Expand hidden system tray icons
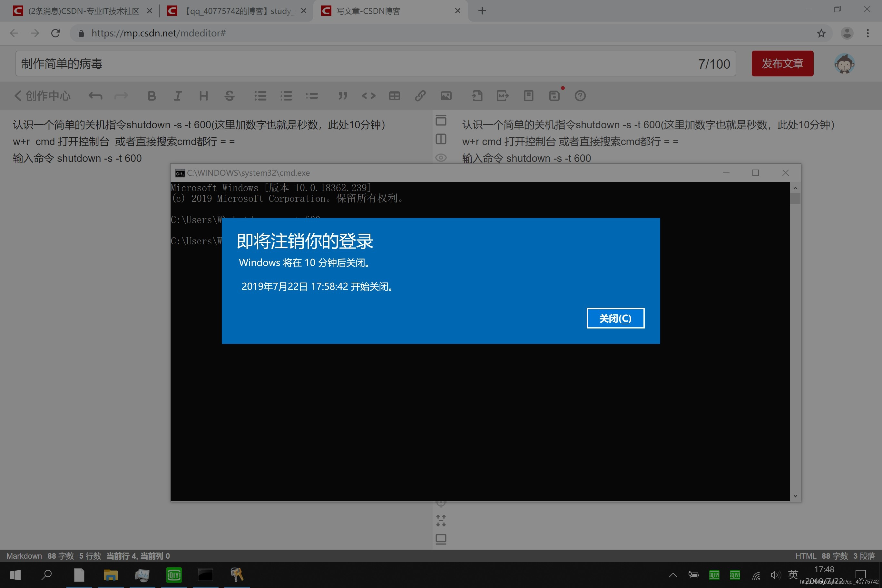The height and width of the screenshot is (588, 882). 673,575
